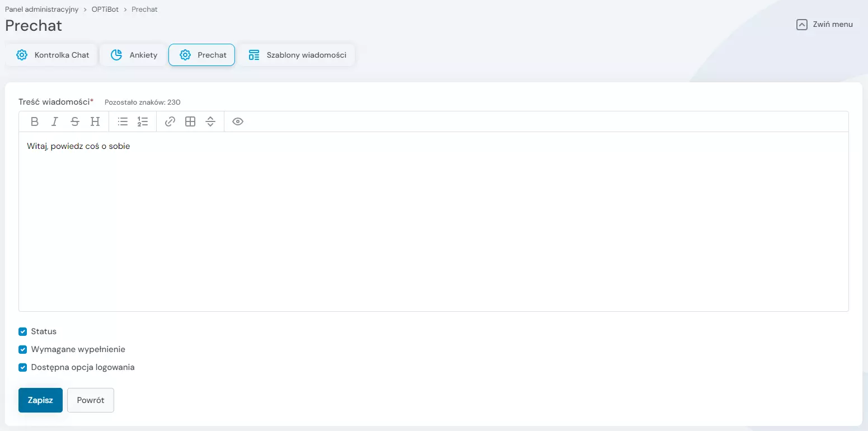Uncheck the Status checkbox
This screenshot has height=431, width=868.
click(x=23, y=331)
